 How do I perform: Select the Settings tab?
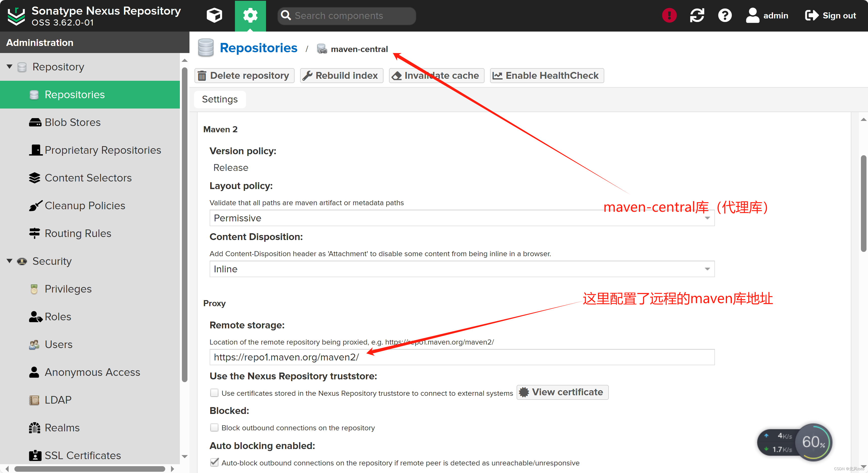[x=220, y=99]
